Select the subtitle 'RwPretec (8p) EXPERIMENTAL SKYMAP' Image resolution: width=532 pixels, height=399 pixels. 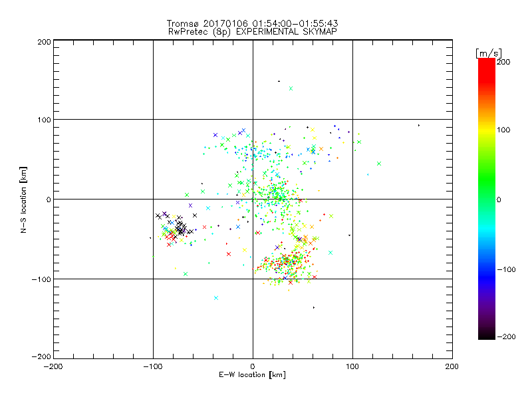pyautogui.click(x=252, y=31)
